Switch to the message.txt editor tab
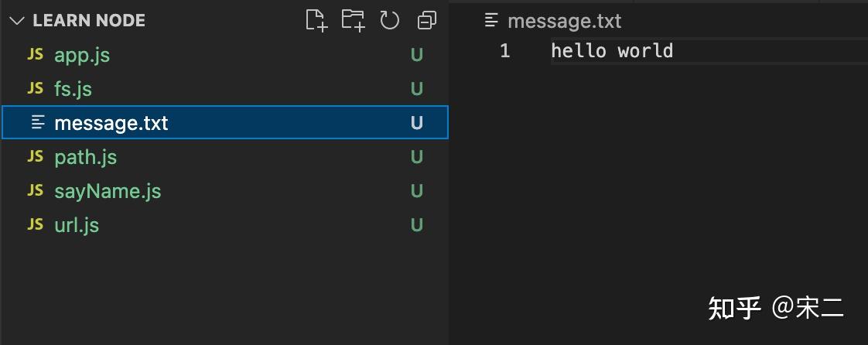This screenshot has width=868, height=345. click(x=563, y=21)
